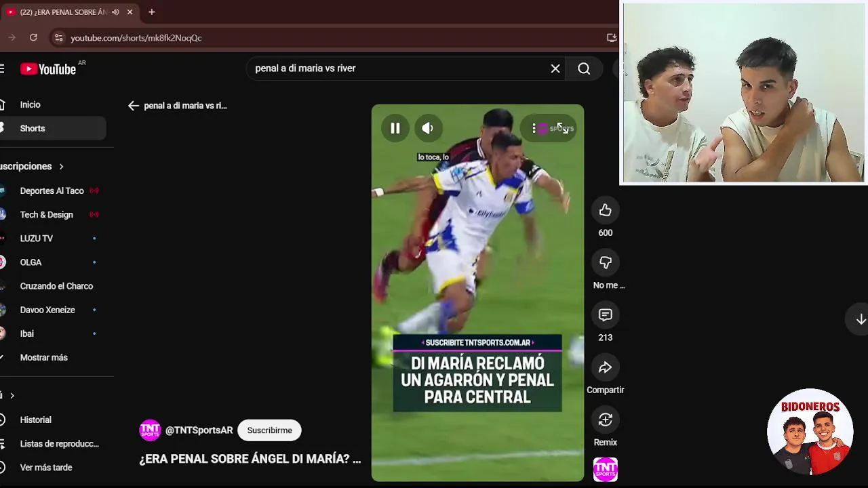
Task: Open a new browser tab
Action: pos(151,12)
